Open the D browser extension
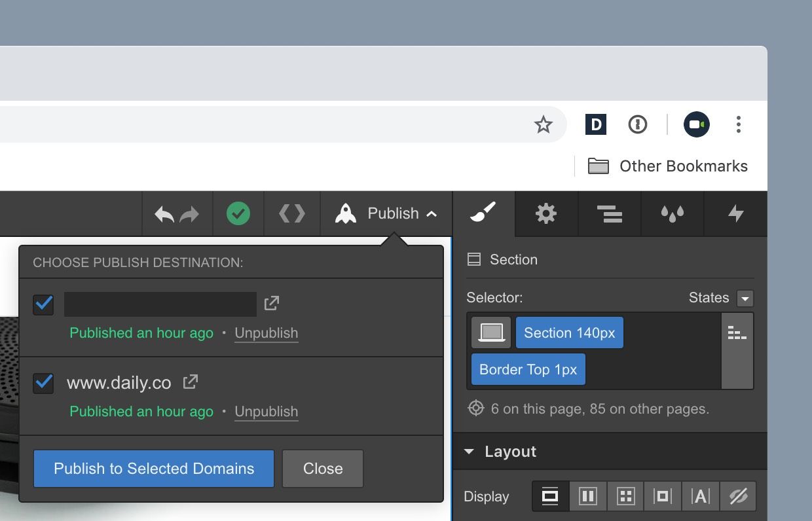The width and height of the screenshot is (812, 521). pos(595,124)
